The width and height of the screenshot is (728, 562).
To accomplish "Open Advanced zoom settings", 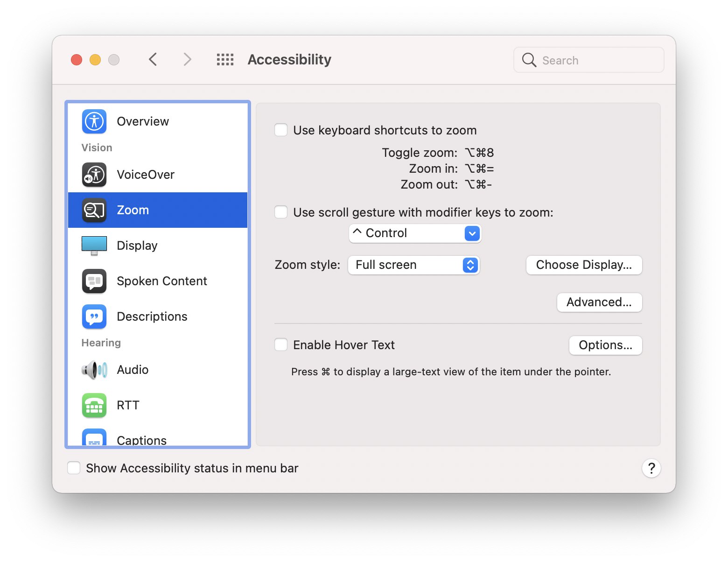I will [x=599, y=302].
